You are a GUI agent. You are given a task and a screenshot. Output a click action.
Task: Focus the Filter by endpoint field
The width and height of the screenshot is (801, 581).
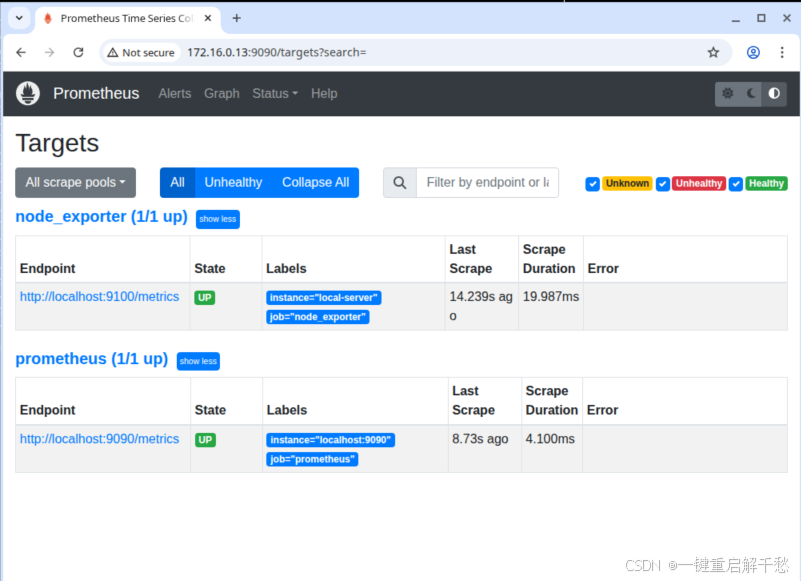487,182
